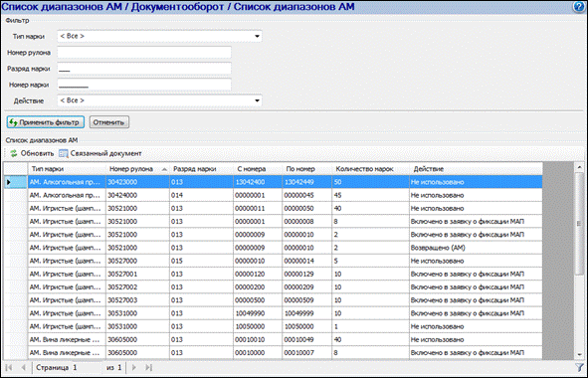588x378 pixels.
Task: Click the Обновить refresh toolbar item
Action: [x=32, y=153]
